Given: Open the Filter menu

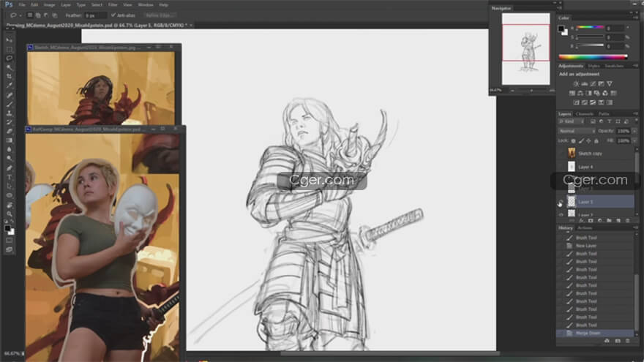Looking at the screenshot, I should 113,5.
